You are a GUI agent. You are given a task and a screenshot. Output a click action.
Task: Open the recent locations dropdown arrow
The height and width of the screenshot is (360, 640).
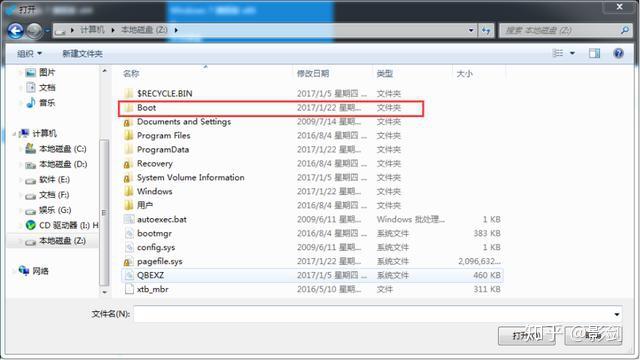click(x=47, y=31)
